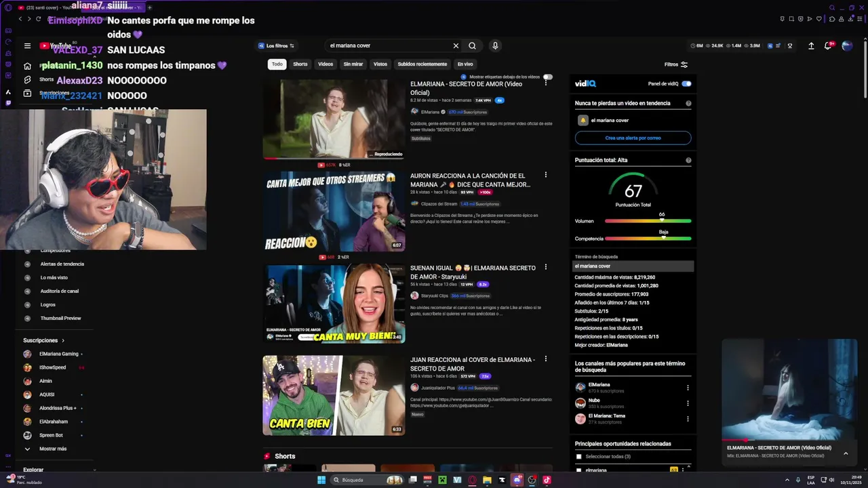The height and width of the screenshot is (488, 868).
Task: Click the Windows taskbar Búsqueda box
Action: click(x=367, y=480)
